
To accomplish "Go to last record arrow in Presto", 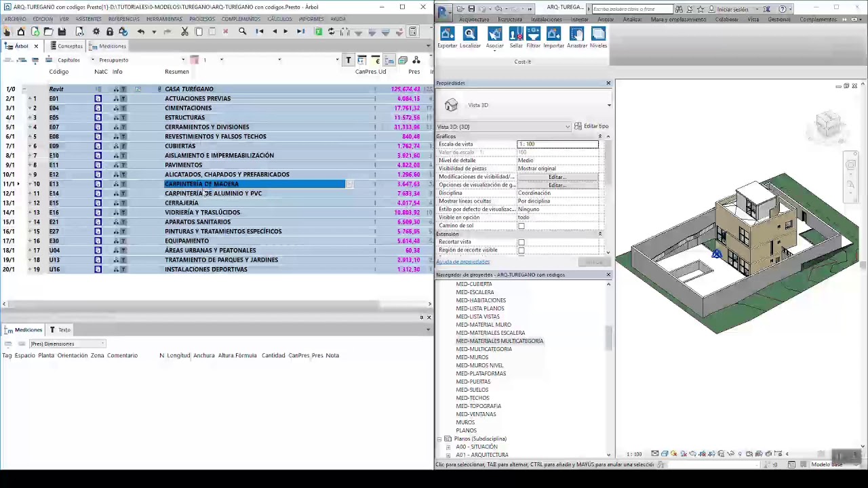I will (300, 32).
